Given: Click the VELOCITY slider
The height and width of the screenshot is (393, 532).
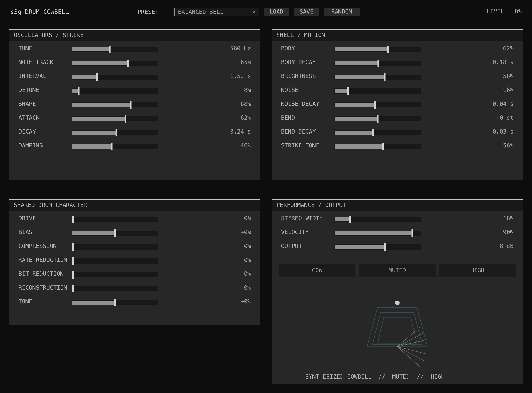Looking at the screenshot, I should pos(378,233).
